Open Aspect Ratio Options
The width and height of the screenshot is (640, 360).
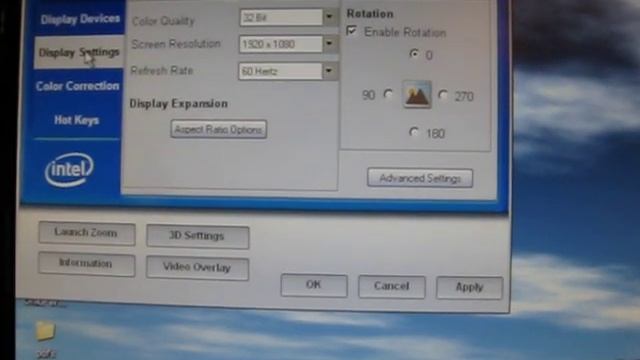click(219, 129)
